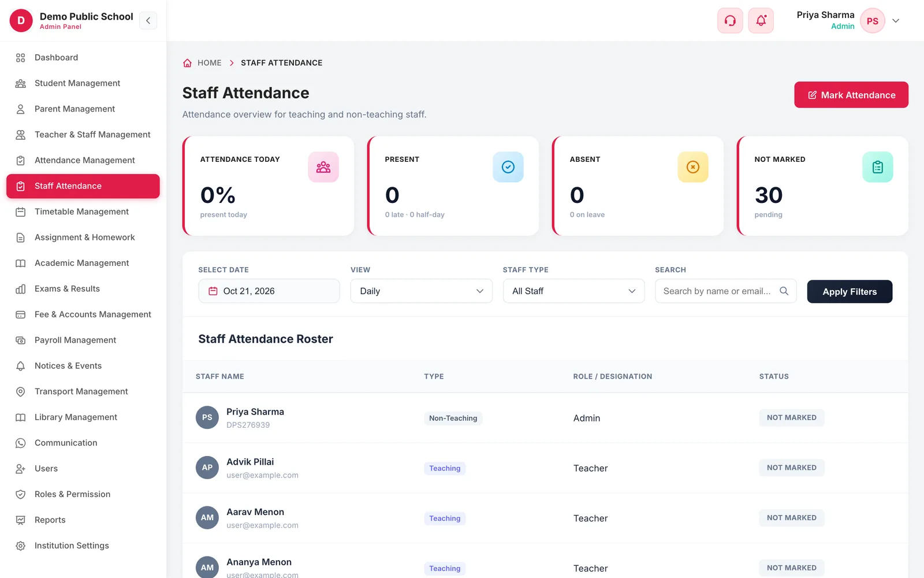Click the PS user avatar in header
This screenshot has width=924, height=578.
tap(873, 21)
